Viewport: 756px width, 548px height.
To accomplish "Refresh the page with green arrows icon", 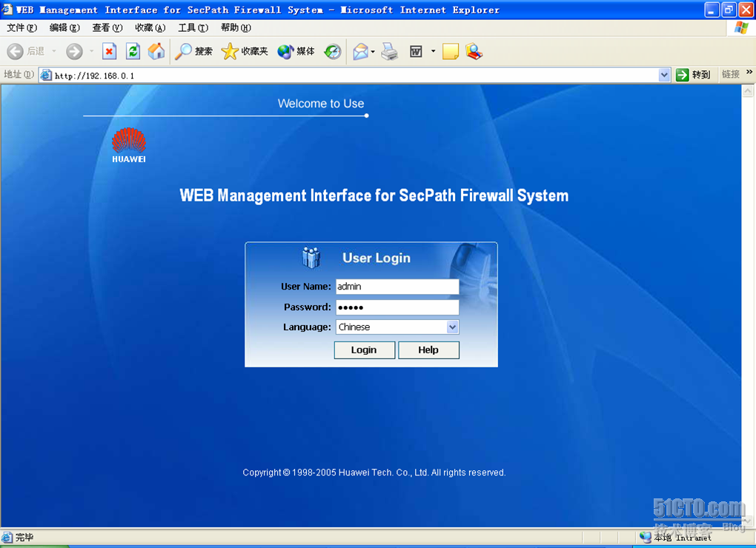I will 133,51.
